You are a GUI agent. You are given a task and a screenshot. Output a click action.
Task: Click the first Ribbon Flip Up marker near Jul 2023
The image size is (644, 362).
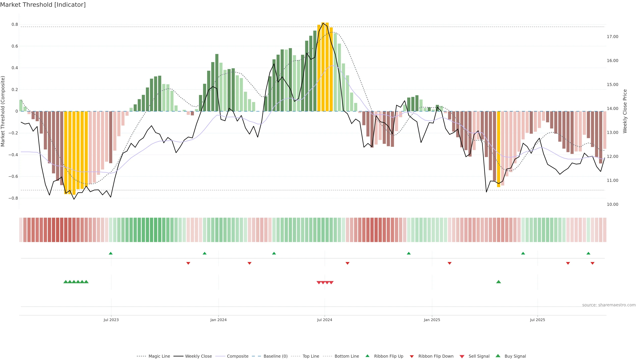click(x=111, y=253)
